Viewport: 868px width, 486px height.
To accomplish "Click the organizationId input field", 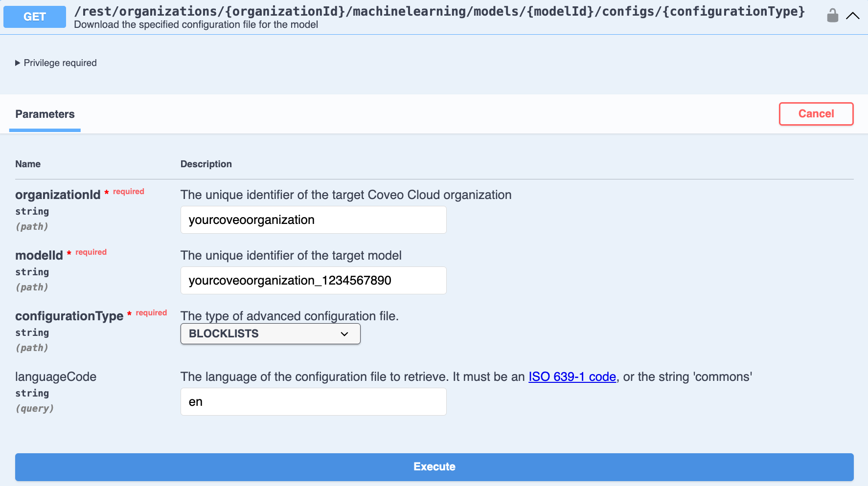I will coord(313,220).
